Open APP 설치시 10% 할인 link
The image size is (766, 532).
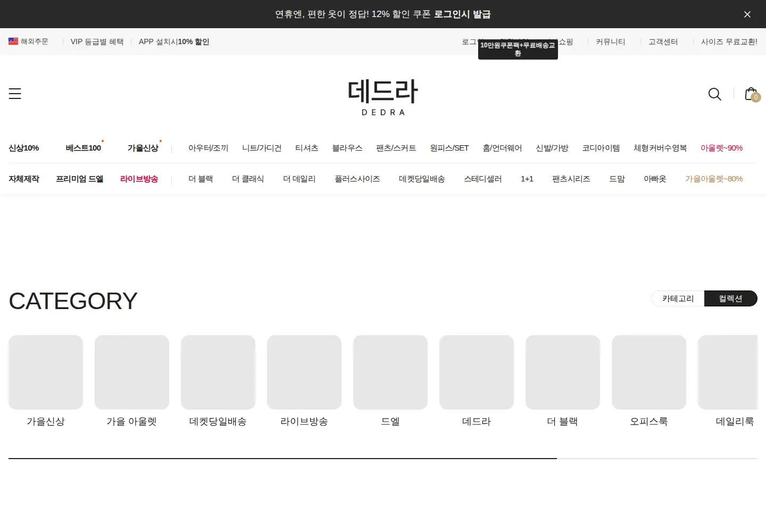click(174, 41)
